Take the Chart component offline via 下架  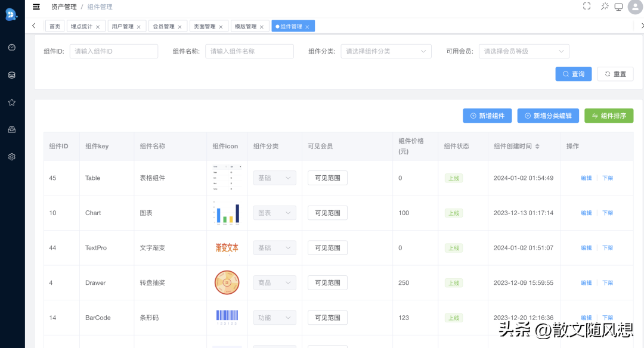(608, 213)
